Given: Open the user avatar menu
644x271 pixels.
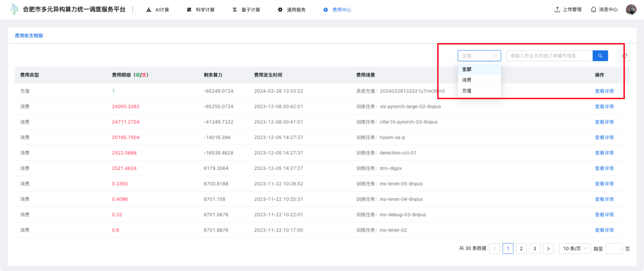Looking at the screenshot, I should point(631,9).
